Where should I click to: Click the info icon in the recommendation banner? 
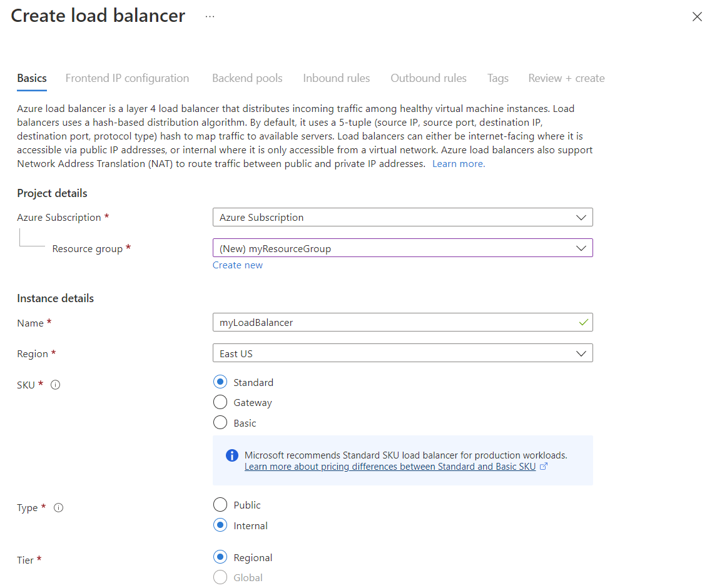[x=231, y=455]
